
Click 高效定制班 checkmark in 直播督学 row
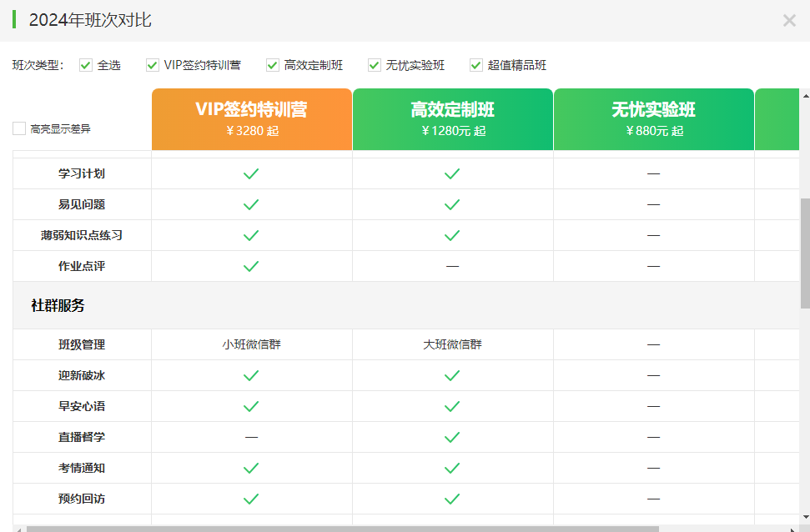[452, 437]
